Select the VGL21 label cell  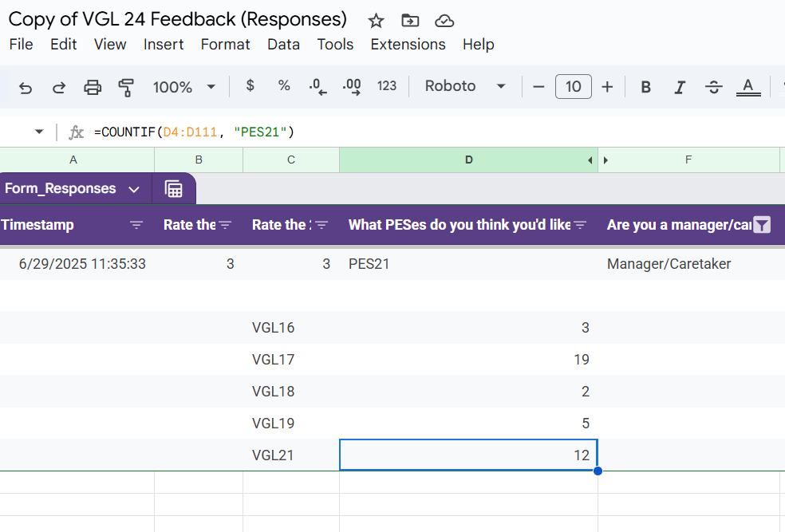[291, 455]
